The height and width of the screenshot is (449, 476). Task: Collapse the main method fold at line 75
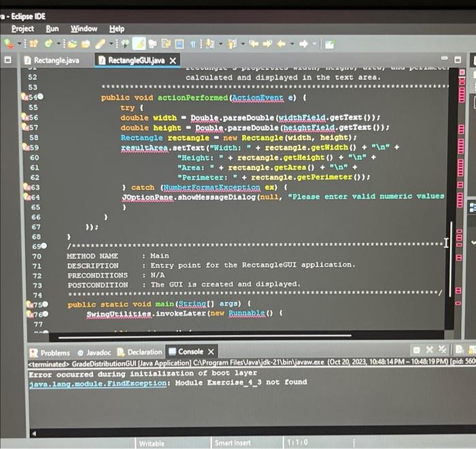click(46, 304)
